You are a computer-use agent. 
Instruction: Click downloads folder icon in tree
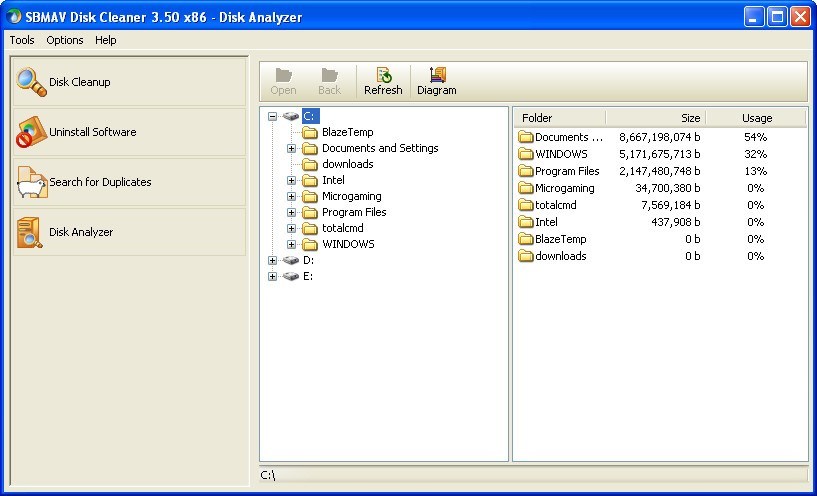pyautogui.click(x=310, y=165)
